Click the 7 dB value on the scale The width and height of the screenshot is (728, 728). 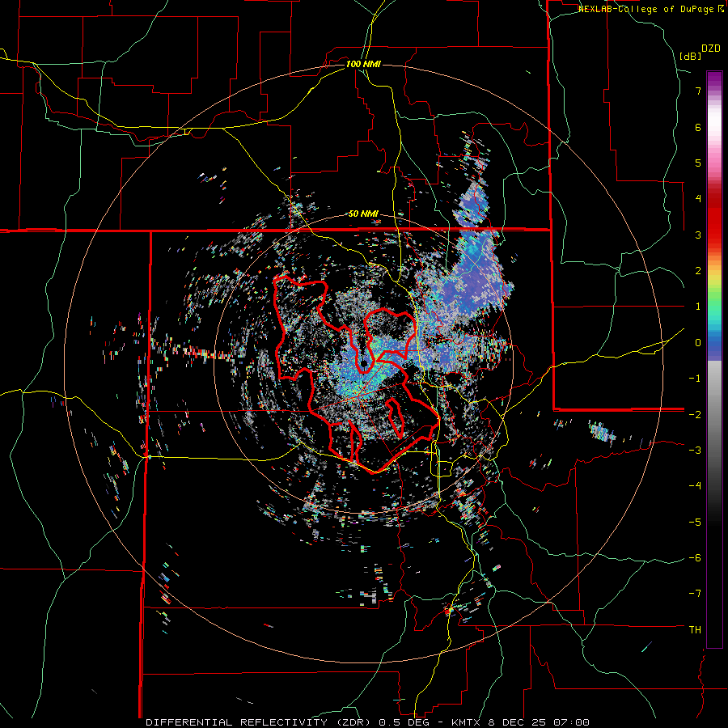coord(698,91)
